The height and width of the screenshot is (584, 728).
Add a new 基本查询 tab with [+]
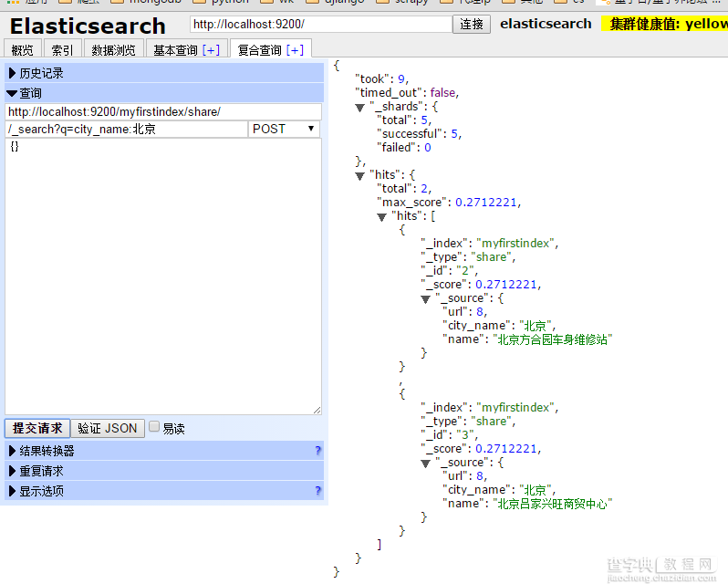click(x=211, y=49)
